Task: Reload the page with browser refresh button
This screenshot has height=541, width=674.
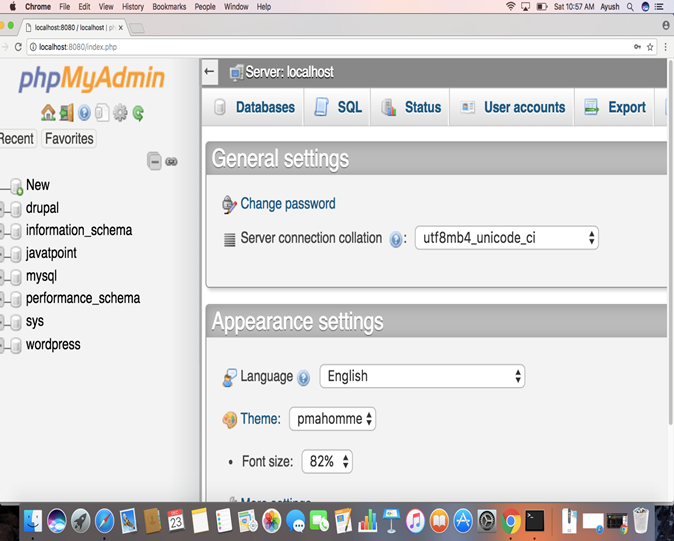Action: coord(18,47)
